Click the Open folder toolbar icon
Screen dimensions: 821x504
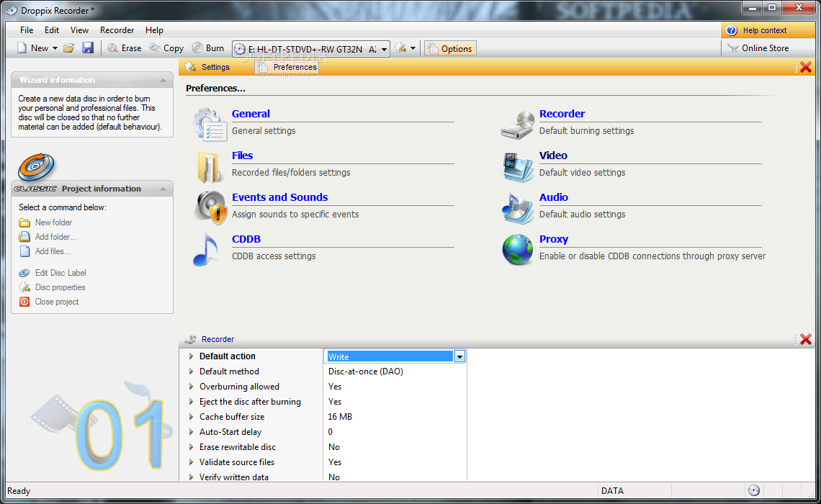click(68, 48)
